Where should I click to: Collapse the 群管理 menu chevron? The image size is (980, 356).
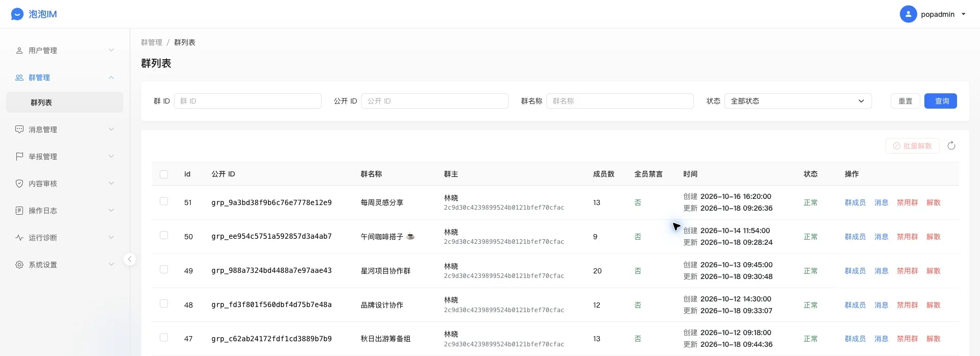click(111, 78)
